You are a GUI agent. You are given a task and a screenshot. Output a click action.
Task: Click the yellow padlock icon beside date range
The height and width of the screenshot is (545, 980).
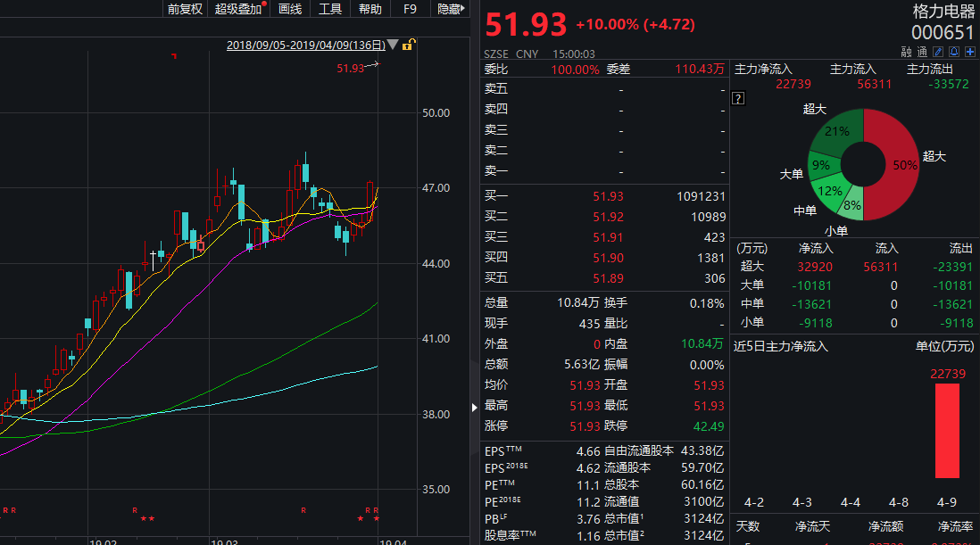click(408, 45)
